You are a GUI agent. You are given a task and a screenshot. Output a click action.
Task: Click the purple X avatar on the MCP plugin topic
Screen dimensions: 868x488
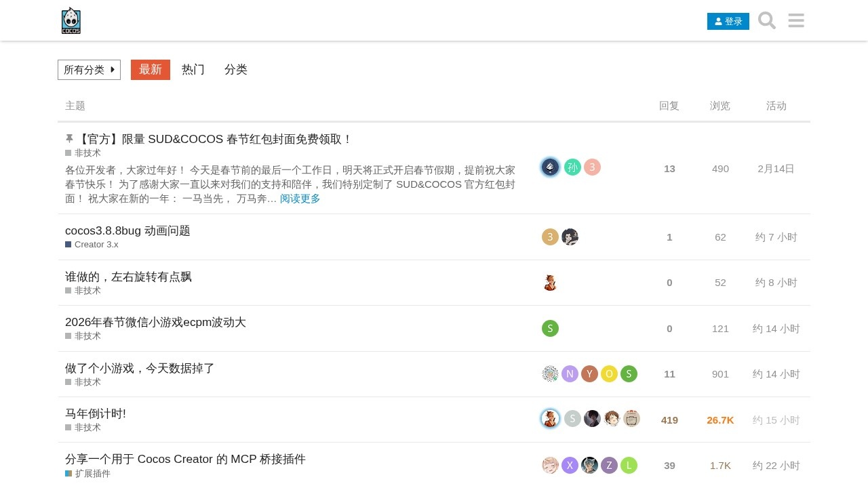coord(570,465)
